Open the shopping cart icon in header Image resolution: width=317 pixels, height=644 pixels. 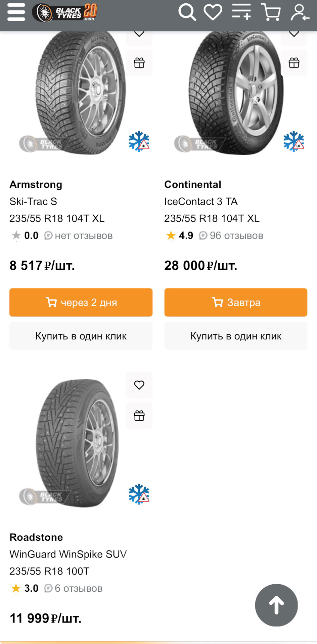point(270,12)
